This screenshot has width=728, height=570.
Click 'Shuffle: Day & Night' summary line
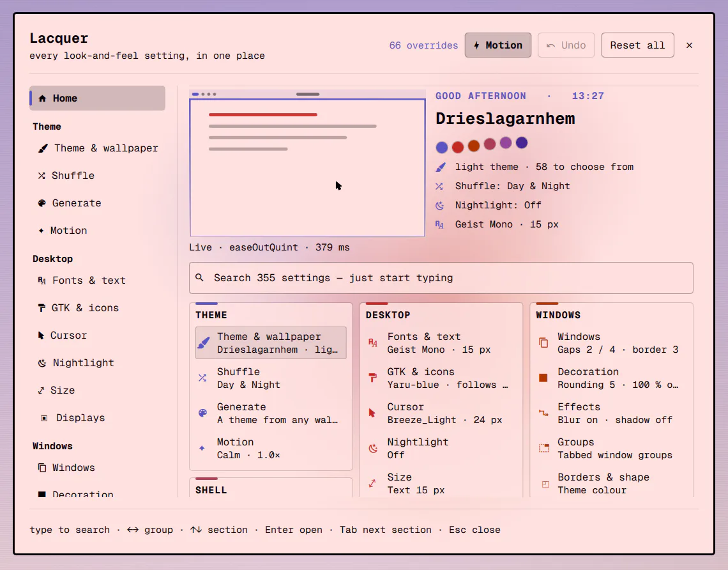512,186
